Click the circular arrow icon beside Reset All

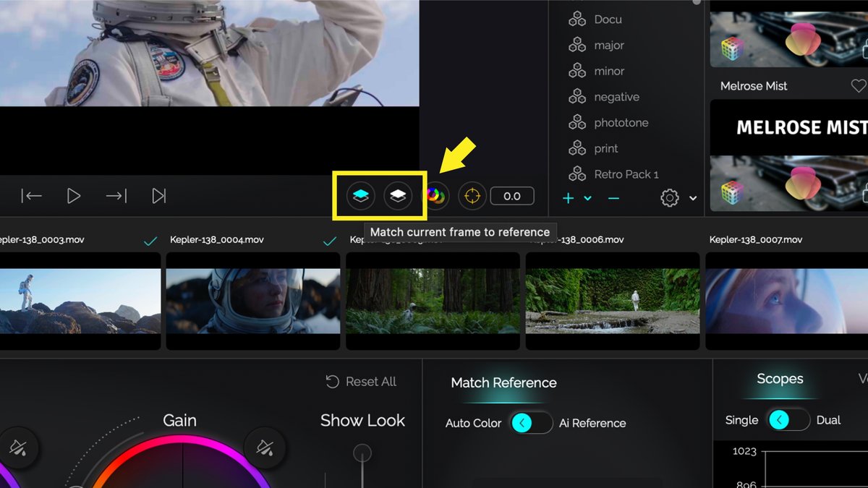pyautogui.click(x=332, y=382)
